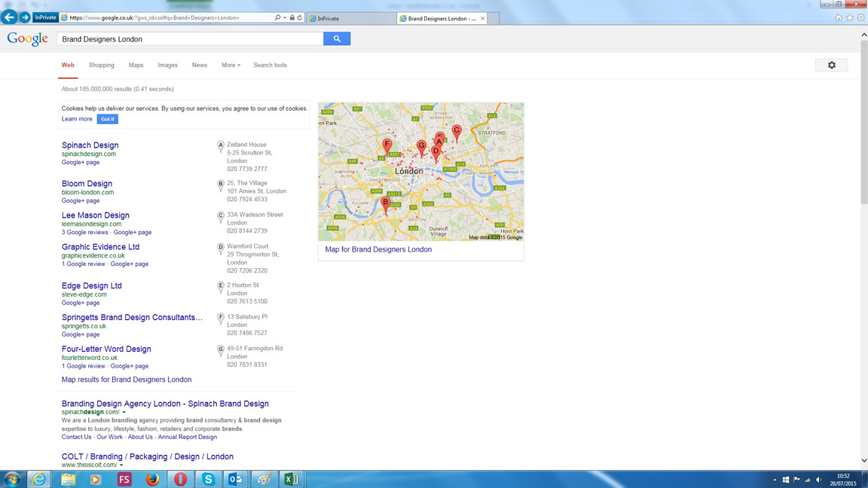Viewport: 868px width, 488px height.
Task: Start Firefox from the taskbar
Action: click(152, 479)
